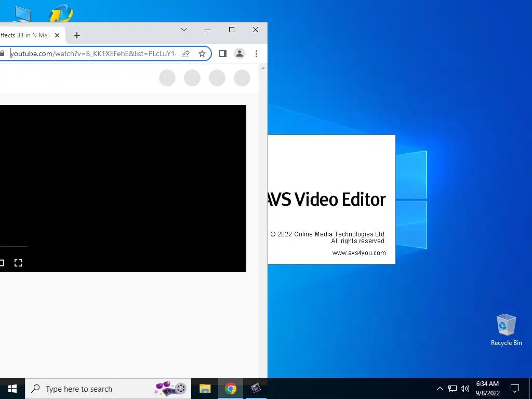Screen dimensions: 532x399
Task: Click the taskbar search box
Action: (x=108, y=389)
